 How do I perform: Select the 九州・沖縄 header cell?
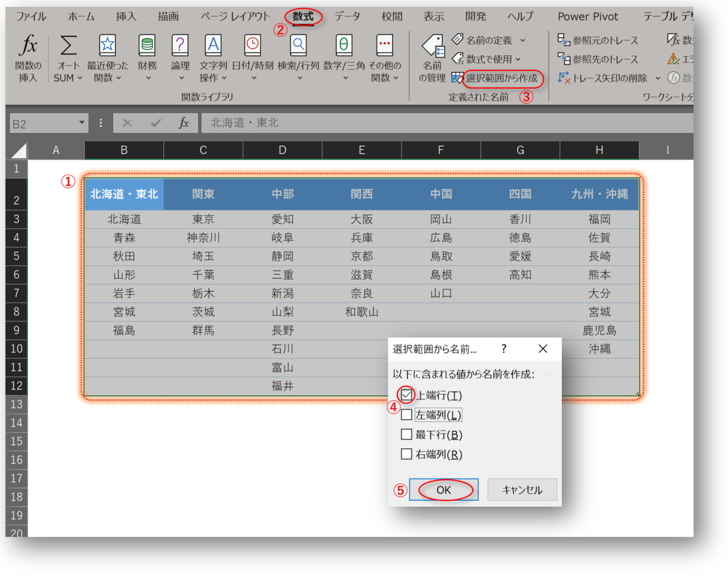(x=599, y=194)
